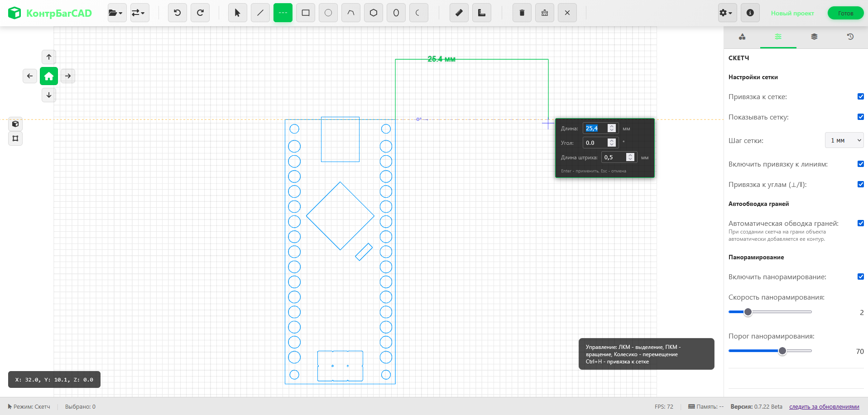Select the circle drawing tool
This screenshot has height=415, width=868.
coord(328,13)
